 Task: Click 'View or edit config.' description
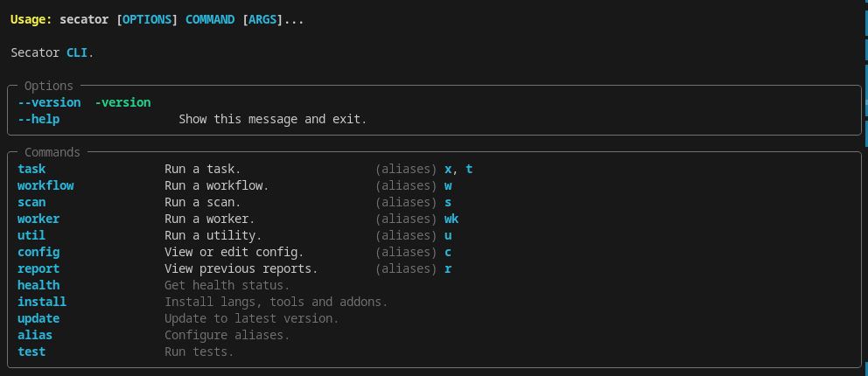[x=234, y=252]
